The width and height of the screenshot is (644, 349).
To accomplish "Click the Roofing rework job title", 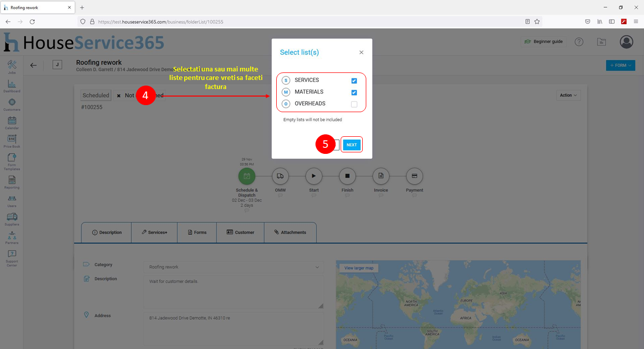I will (99, 62).
